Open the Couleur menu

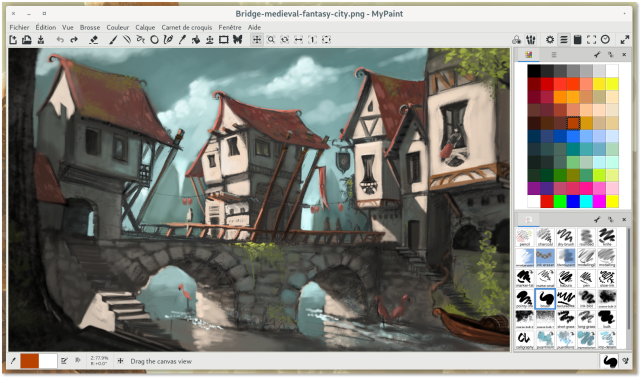click(118, 27)
